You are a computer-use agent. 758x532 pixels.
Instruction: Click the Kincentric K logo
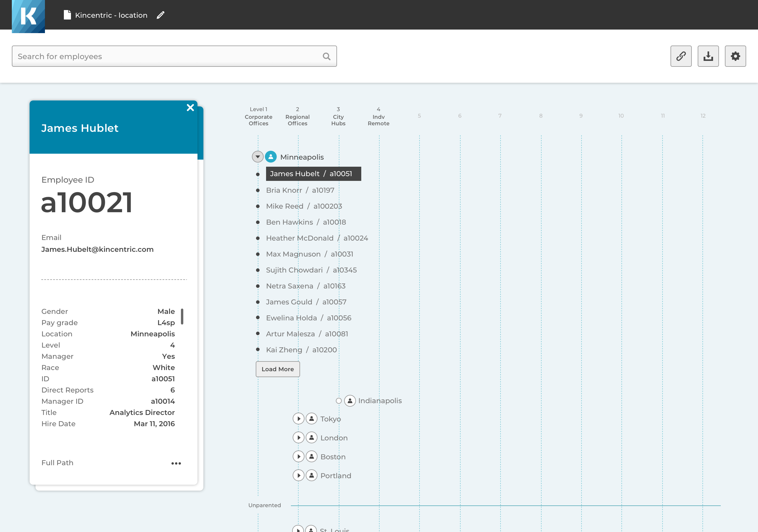click(28, 16)
